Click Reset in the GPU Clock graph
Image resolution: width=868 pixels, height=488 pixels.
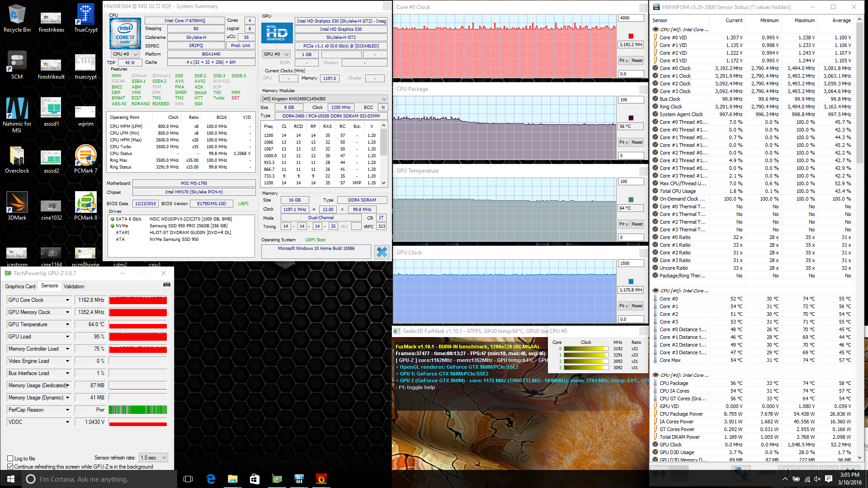pos(637,306)
